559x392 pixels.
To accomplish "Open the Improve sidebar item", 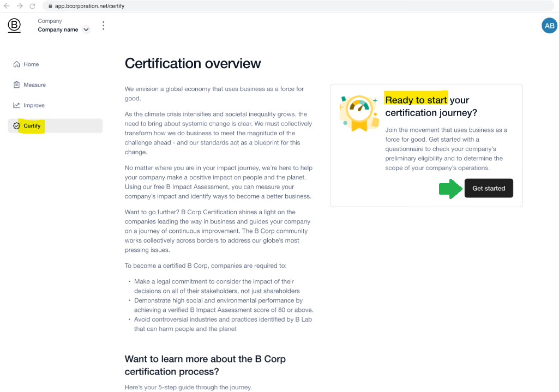I will [x=55, y=105].
